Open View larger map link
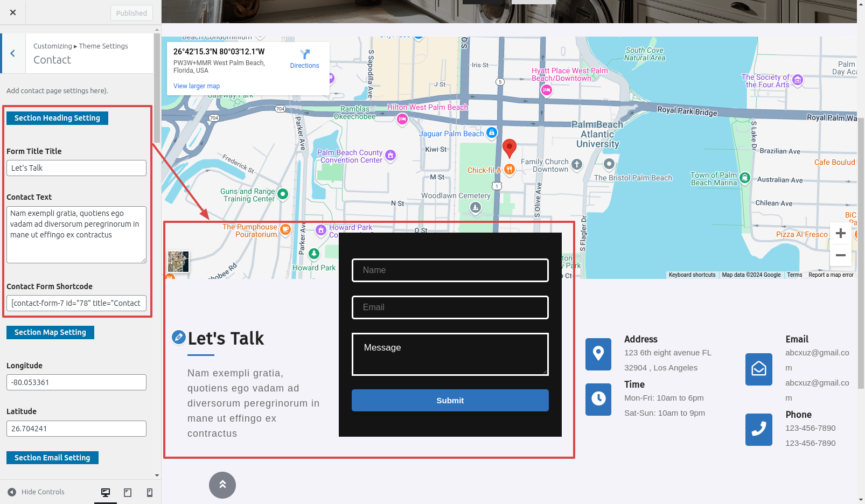Screen dimensions: 865x504 197,86
